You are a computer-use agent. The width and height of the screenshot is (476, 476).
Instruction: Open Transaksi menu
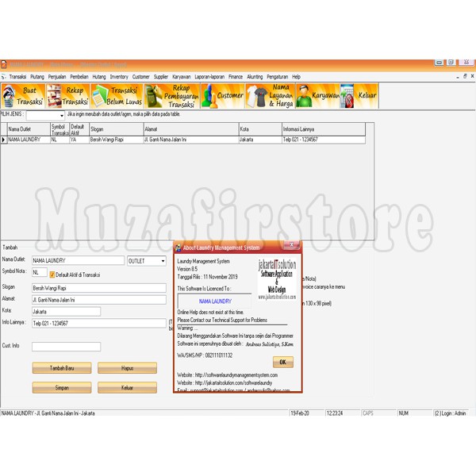tap(17, 77)
